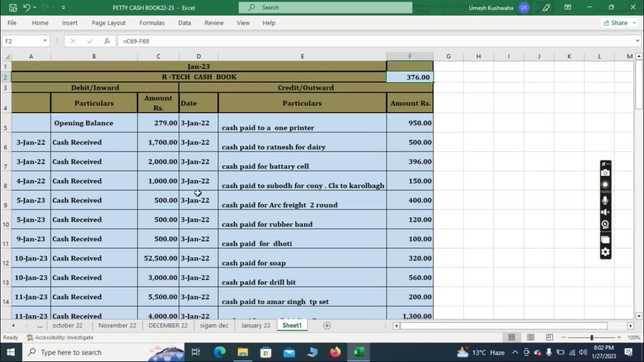Open the Page Layout tab
The width and height of the screenshot is (644, 362).
point(109,23)
